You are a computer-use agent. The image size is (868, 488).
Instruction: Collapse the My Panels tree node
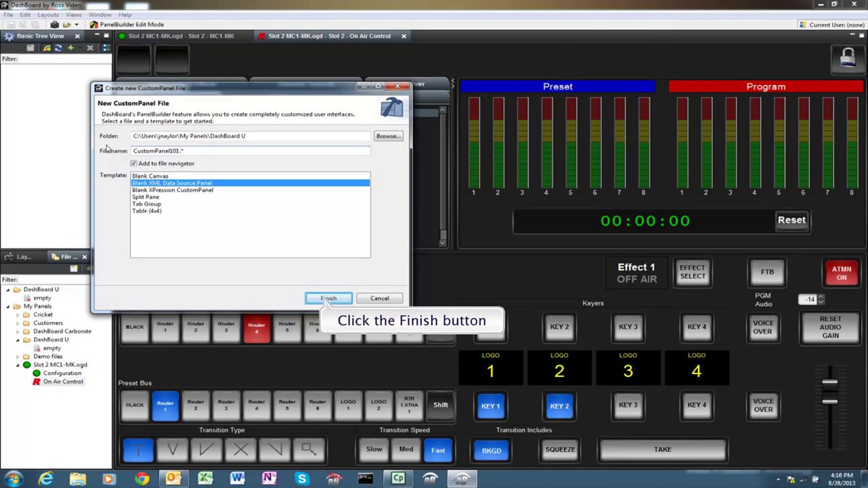(x=8, y=307)
